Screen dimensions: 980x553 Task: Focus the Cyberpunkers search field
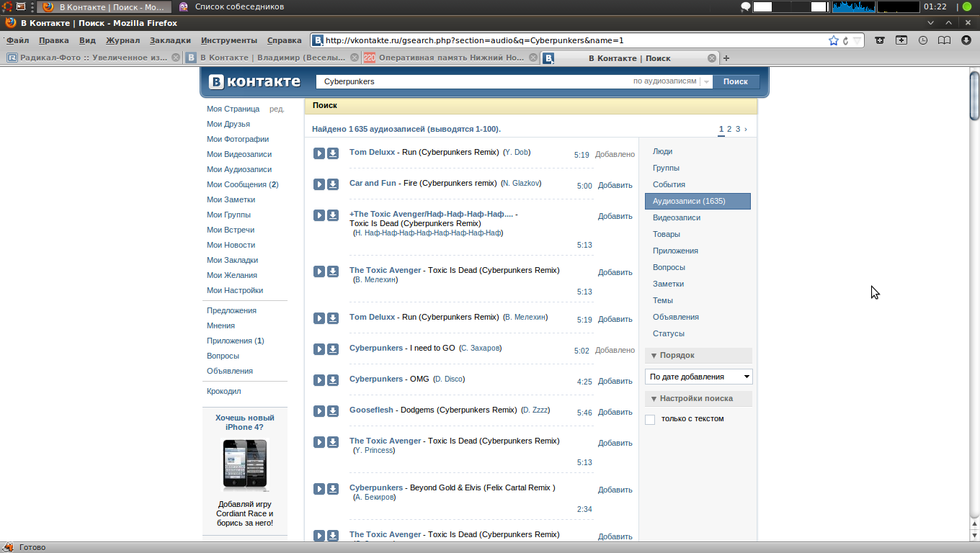point(472,82)
